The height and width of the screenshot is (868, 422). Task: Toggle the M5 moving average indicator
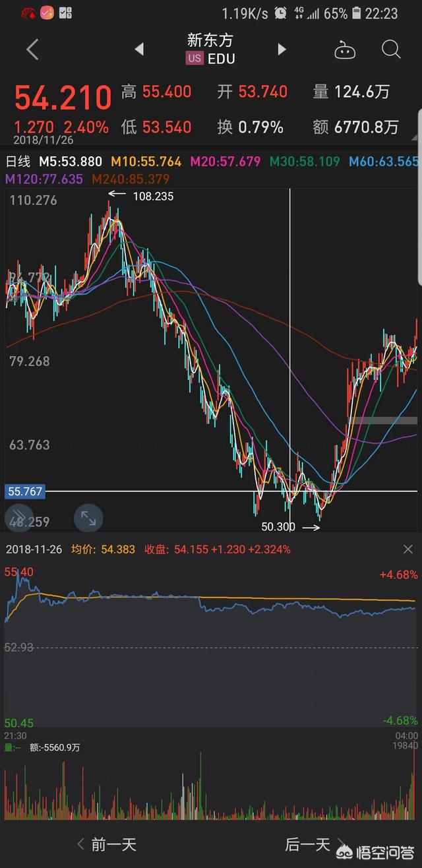point(71,162)
